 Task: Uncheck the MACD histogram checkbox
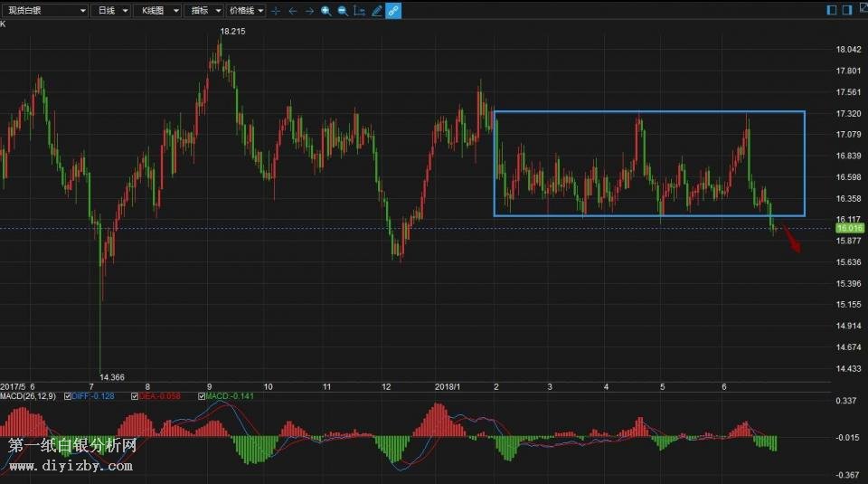(202, 396)
